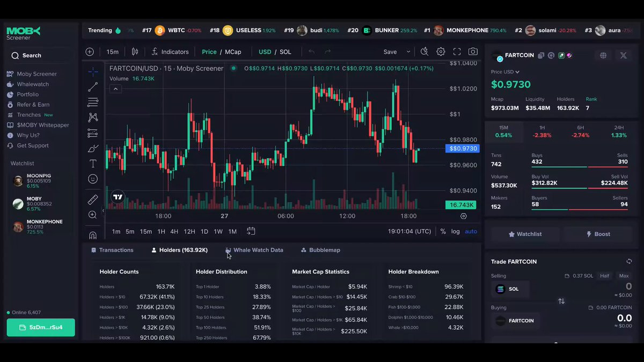Select the 1H stats period
This screenshot has height=362, width=644.
pyautogui.click(x=542, y=131)
